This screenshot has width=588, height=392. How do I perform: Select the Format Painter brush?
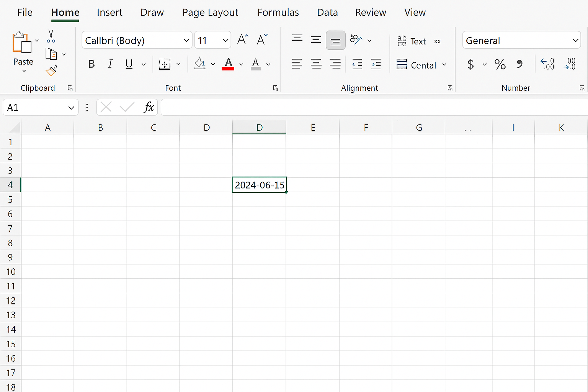click(51, 71)
